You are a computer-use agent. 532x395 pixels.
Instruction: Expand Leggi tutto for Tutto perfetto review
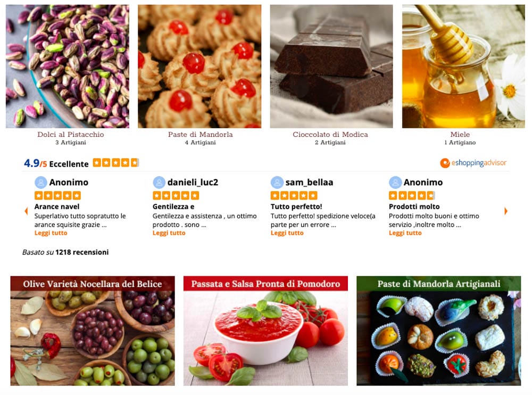click(287, 233)
